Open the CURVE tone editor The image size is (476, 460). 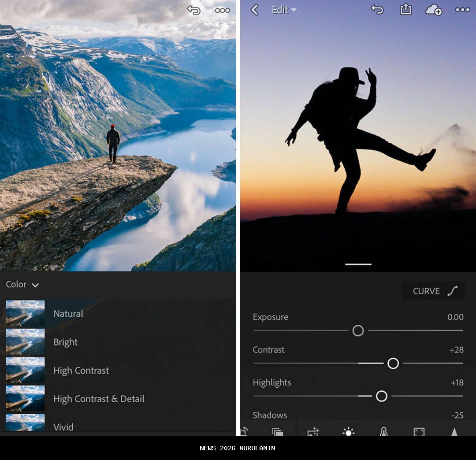click(434, 291)
